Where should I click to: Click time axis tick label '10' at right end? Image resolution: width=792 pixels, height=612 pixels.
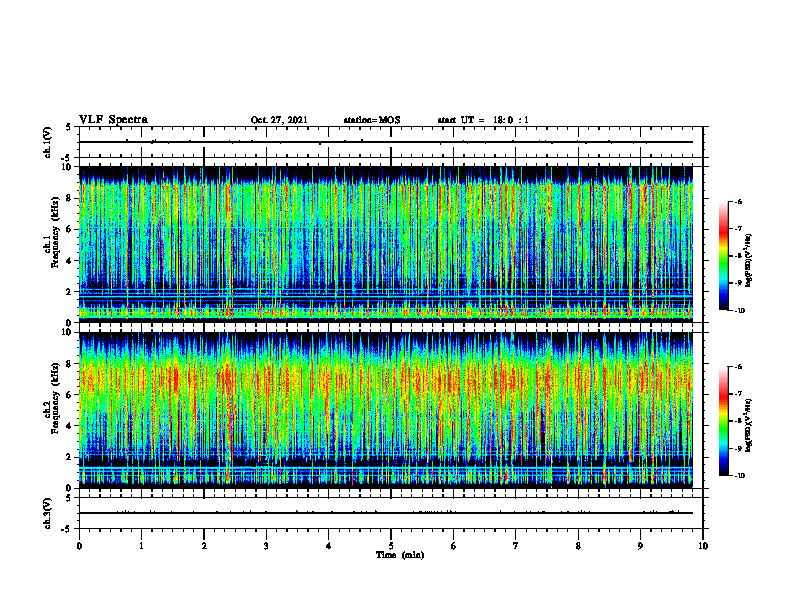(x=703, y=546)
